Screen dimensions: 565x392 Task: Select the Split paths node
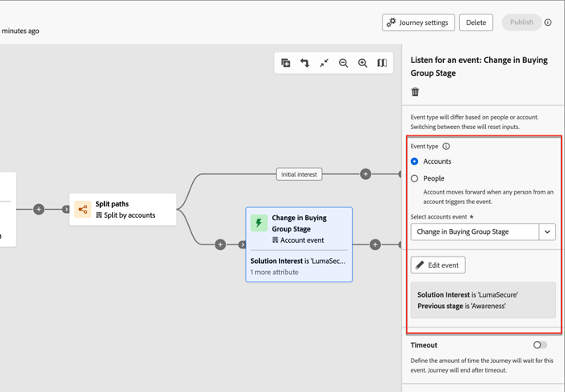[123, 210]
